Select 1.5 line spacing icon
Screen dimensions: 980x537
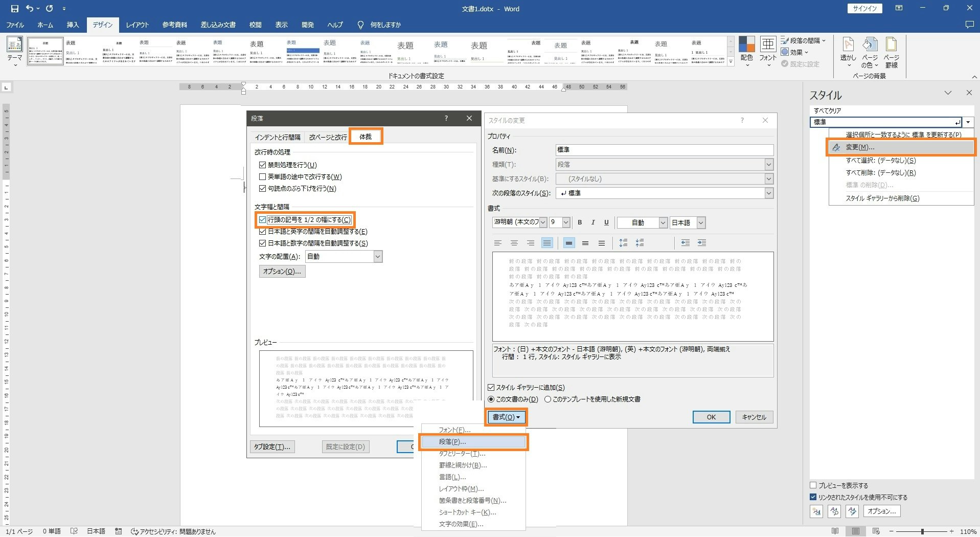[585, 243]
